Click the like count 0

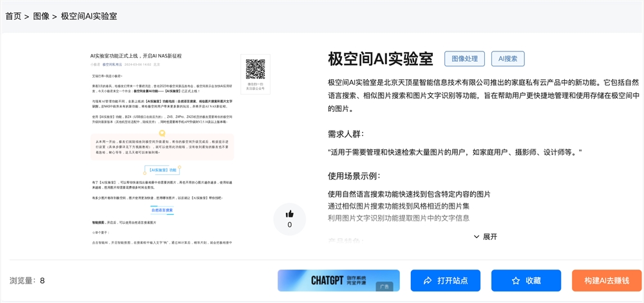click(290, 225)
